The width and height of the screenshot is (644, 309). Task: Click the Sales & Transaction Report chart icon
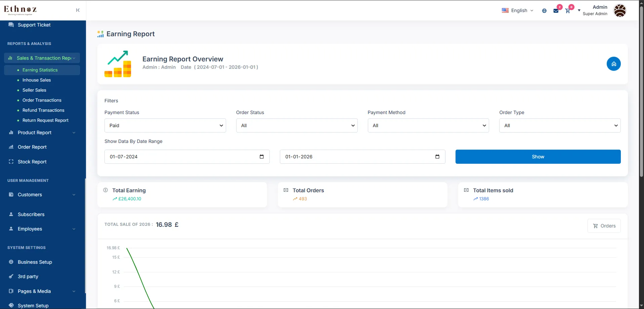click(x=10, y=58)
